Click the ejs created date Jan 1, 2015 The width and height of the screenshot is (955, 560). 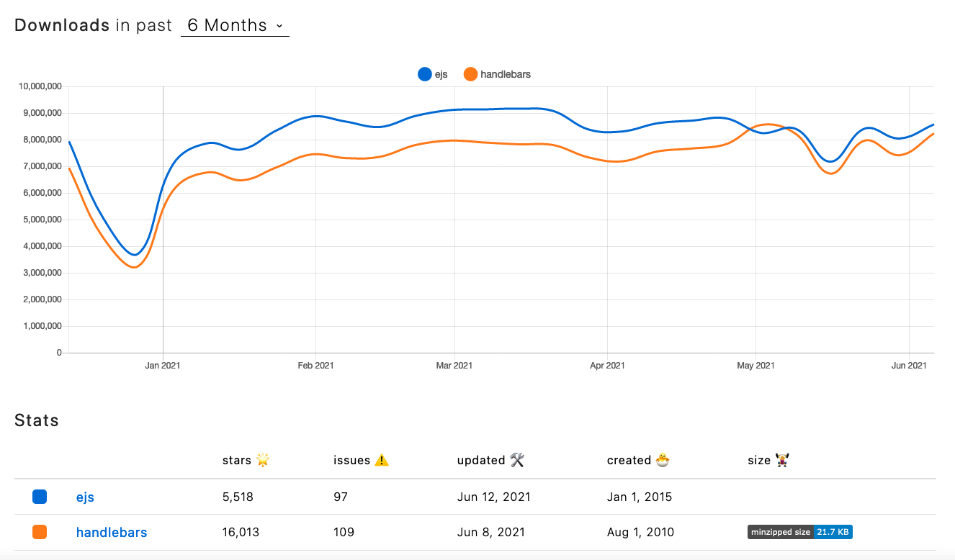pyautogui.click(x=640, y=497)
